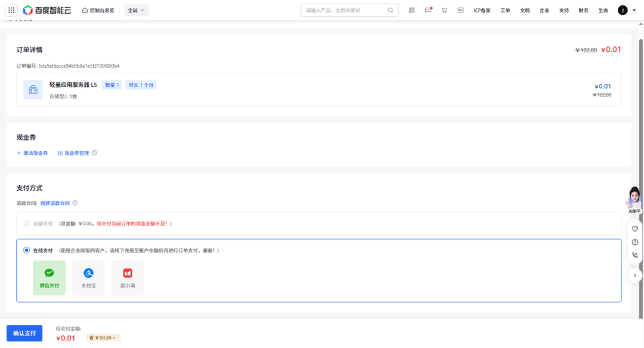Image resolution: width=644 pixels, height=348 pixels.
Task: Select 微信支付 payment option
Action: (49, 278)
